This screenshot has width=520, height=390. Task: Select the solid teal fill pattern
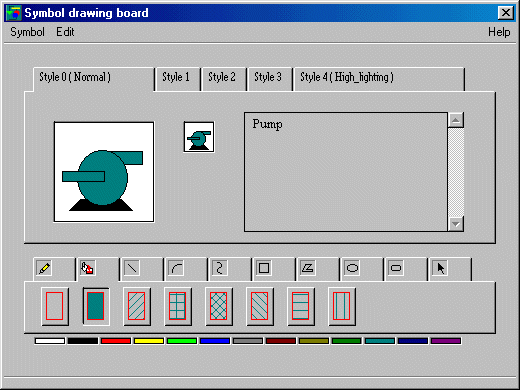(x=96, y=306)
